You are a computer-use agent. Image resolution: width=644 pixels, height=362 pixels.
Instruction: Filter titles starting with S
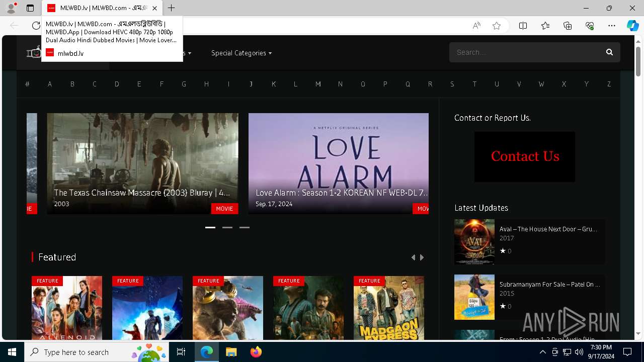click(452, 84)
